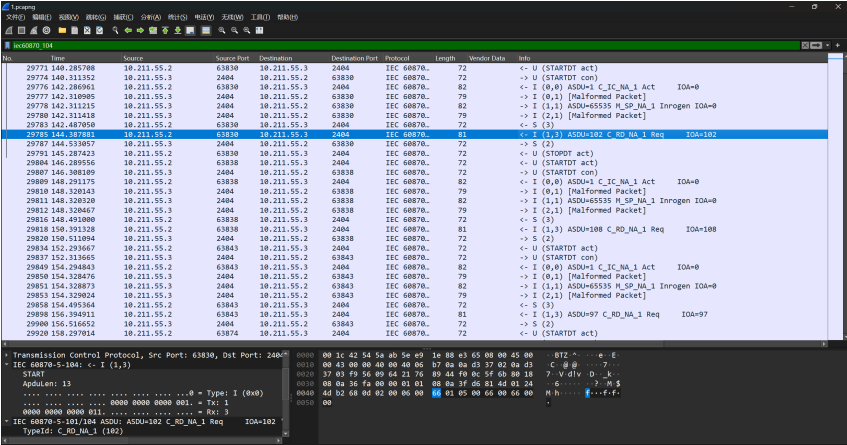Stop the running capture (square icon)
The width and height of the screenshot is (847, 445).
pyautogui.click(x=22, y=30)
